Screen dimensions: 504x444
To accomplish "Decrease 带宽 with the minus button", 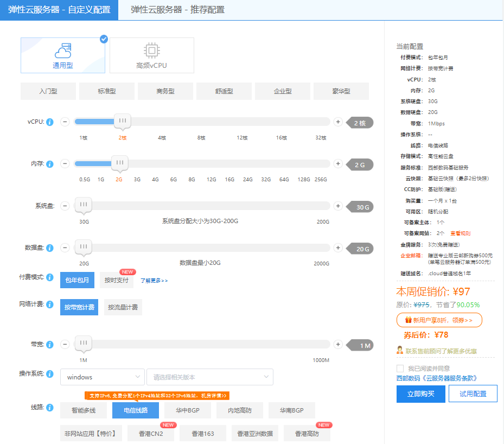I will [65, 344].
